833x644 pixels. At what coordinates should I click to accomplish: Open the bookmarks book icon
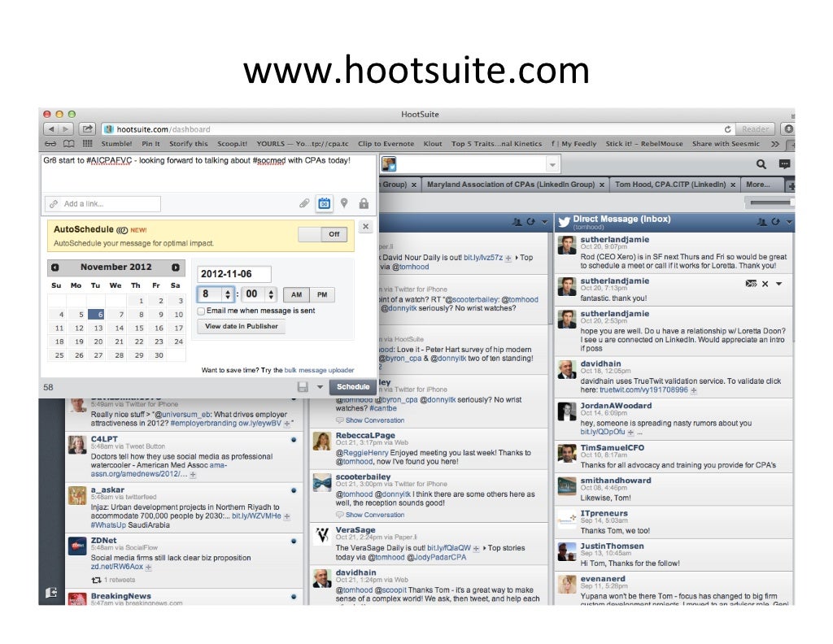(x=69, y=144)
